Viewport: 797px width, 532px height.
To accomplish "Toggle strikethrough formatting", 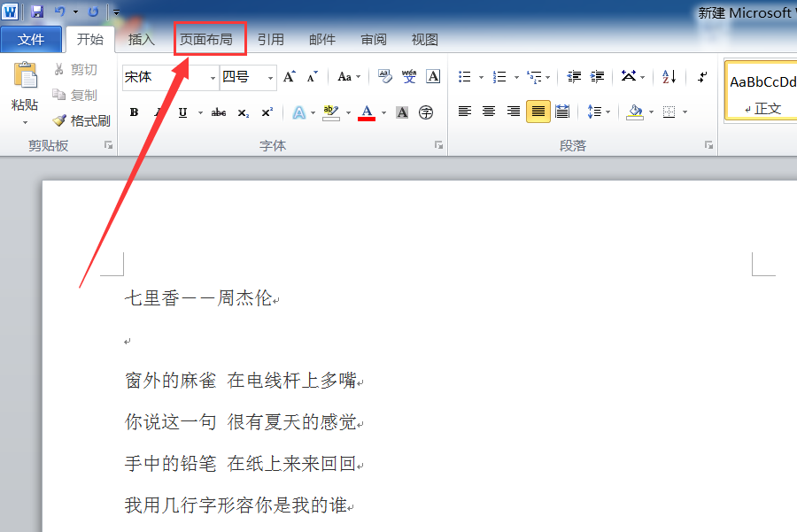I will point(219,112).
